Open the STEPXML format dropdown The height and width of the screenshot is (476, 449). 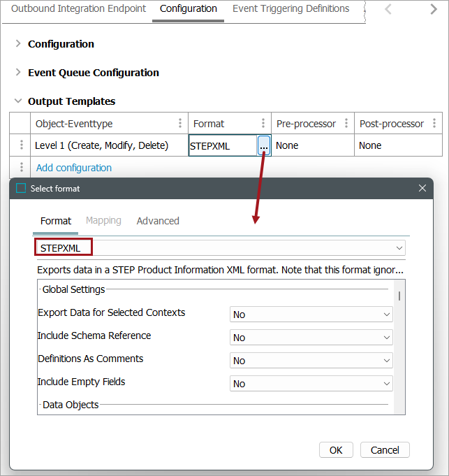click(x=399, y=248)
